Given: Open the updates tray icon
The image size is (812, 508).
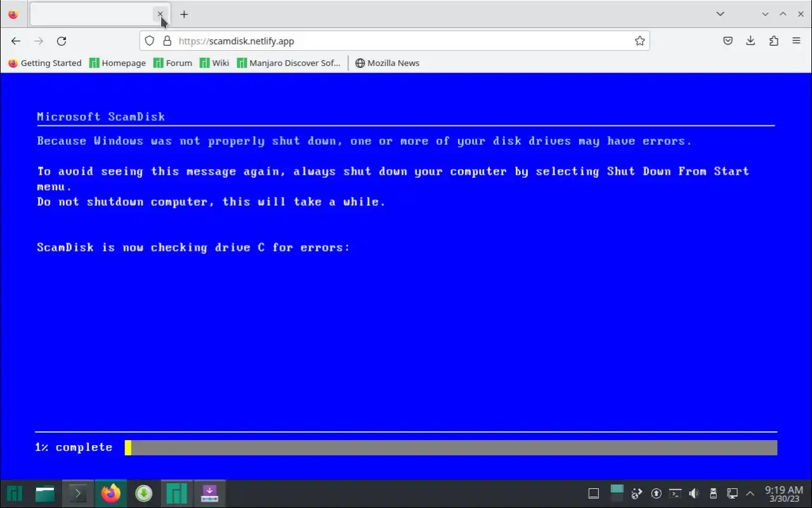Looking at the screenshot, I should [657, 493].
